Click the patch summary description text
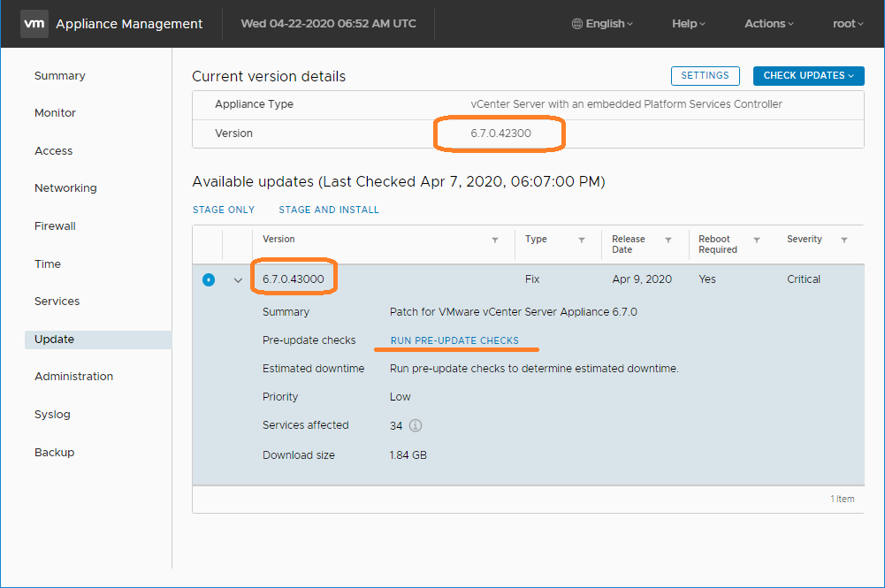This screenshot has width=885, height=588. 513,311
